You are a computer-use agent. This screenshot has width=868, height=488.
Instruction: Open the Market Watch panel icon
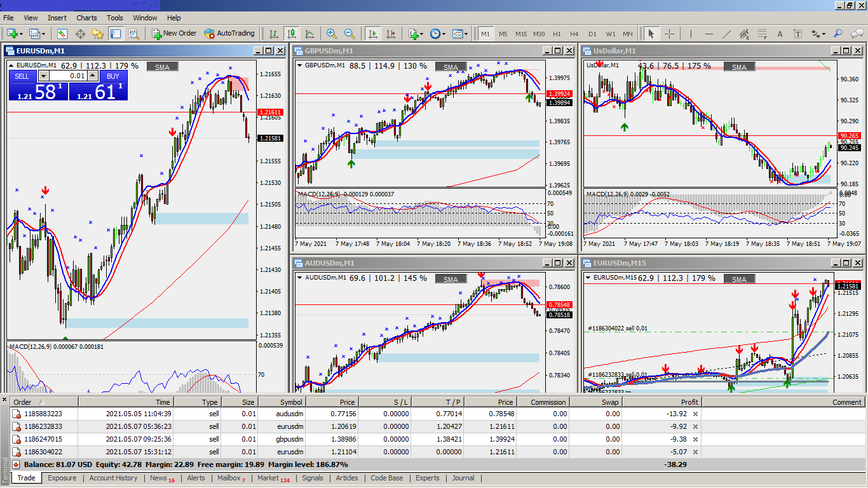(x=62, y=34)
